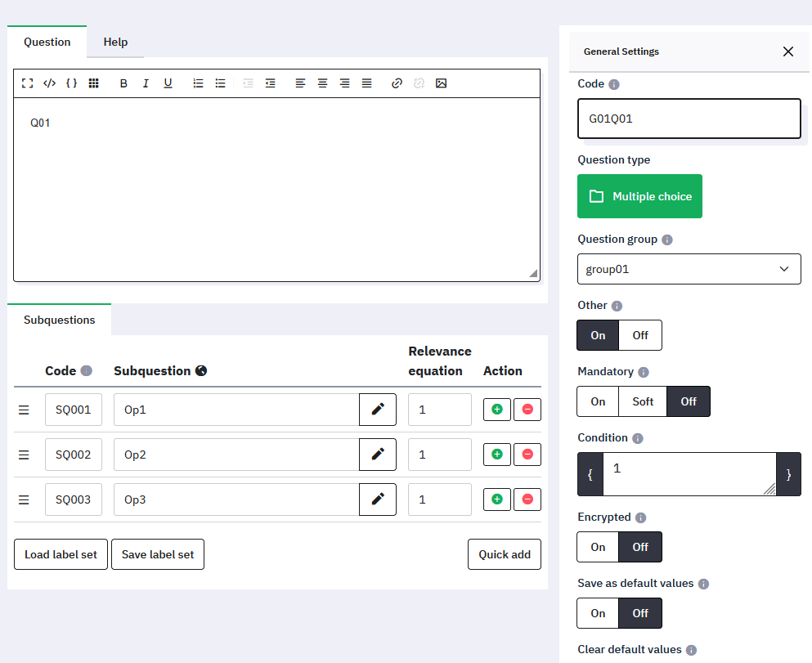Viewport: 812px width, 663px height.
Task: Set Mandatory to Soft
Action: (643, 401)
